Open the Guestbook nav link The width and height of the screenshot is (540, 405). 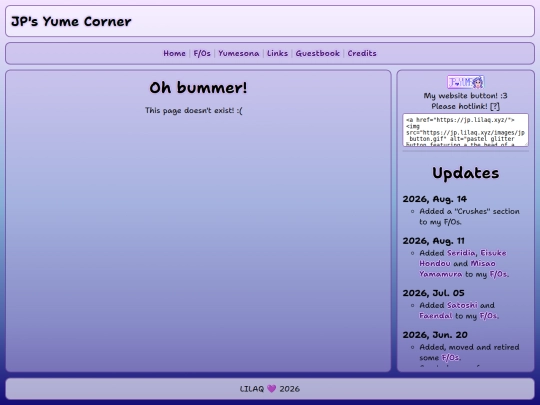coord(318,53)
